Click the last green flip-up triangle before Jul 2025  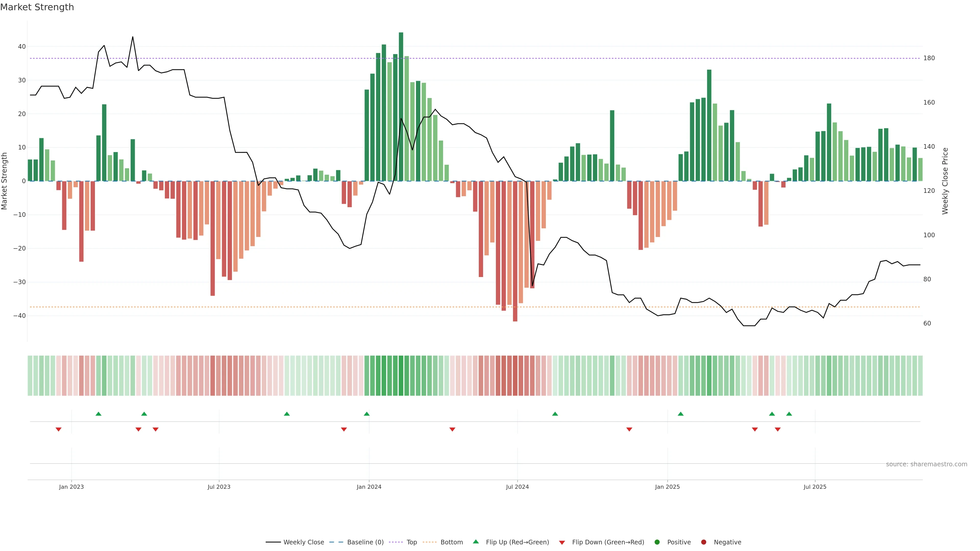(x=789, y=414)
